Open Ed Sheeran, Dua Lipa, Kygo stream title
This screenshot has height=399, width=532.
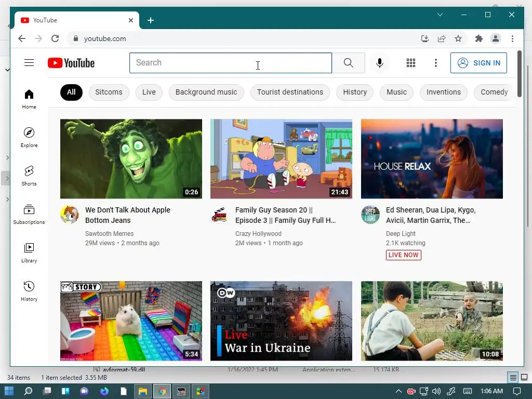coord(431,215)
